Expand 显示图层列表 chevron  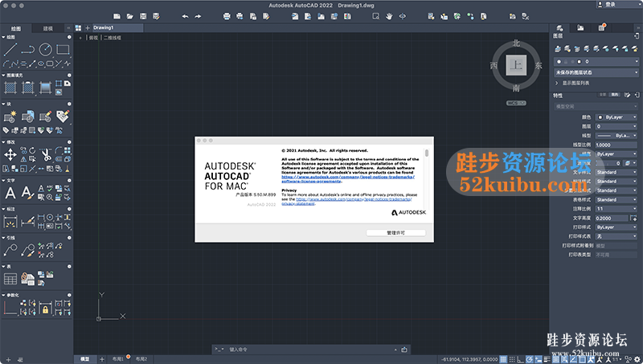(557, 84)
